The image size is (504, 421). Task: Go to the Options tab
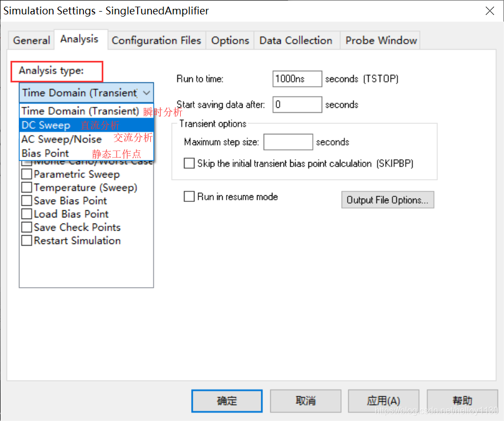point(230,40)
